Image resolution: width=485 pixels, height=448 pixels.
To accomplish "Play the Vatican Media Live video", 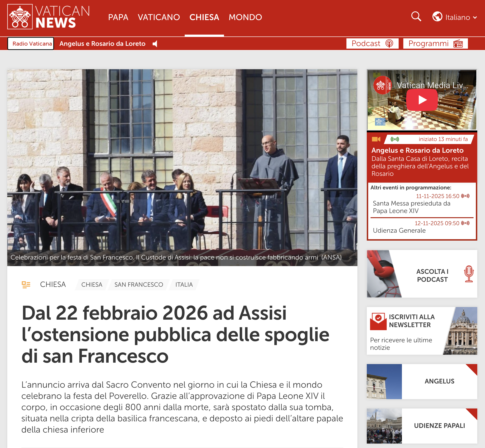I will click(x=422, y=100).
